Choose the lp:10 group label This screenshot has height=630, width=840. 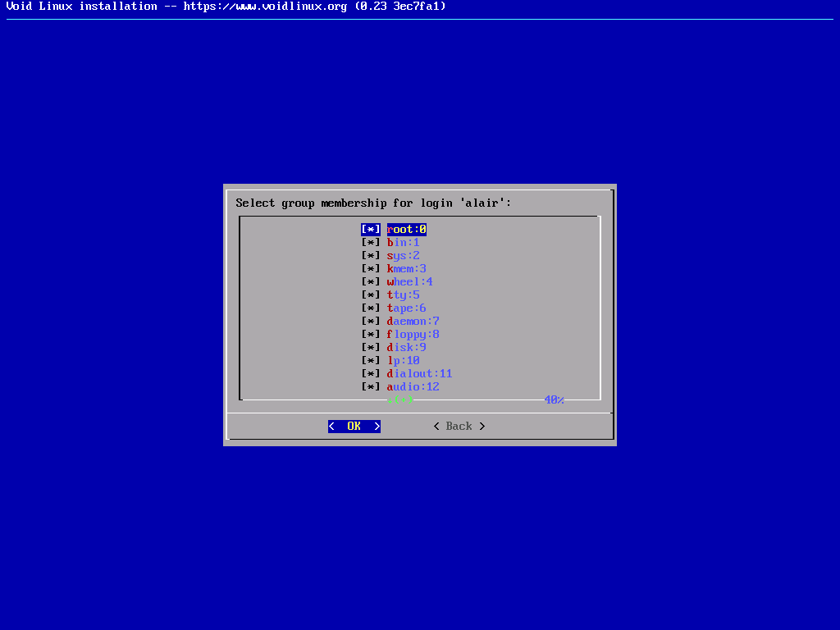403,361
